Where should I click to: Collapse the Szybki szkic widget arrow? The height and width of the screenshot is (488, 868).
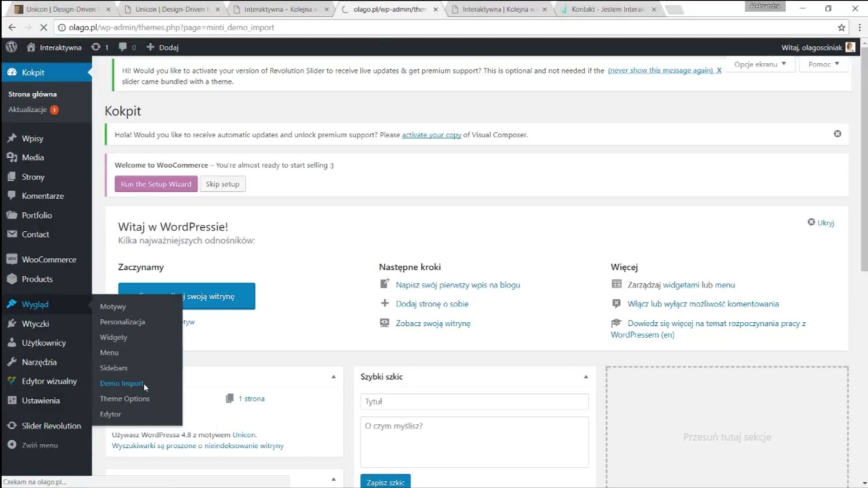click(586, 377)
